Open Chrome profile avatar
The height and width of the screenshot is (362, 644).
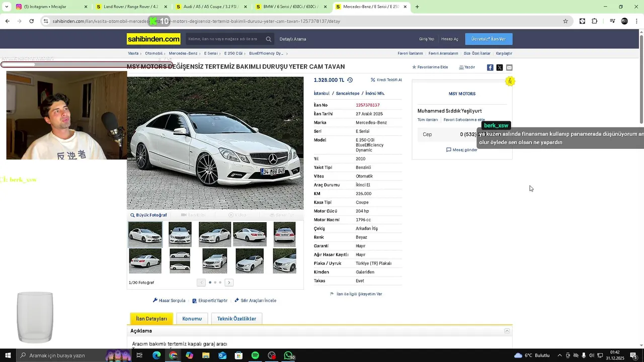(x=624, y=21)
